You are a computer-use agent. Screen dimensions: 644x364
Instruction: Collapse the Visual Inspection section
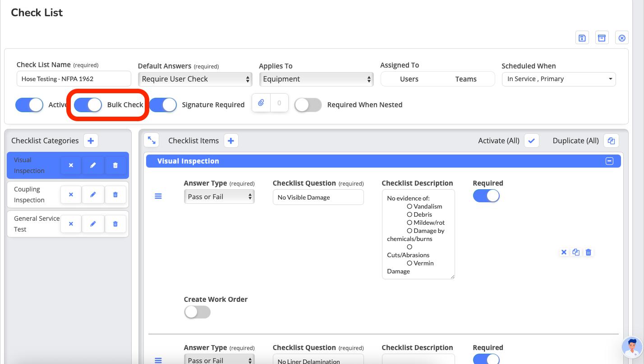tap(609, 161)
